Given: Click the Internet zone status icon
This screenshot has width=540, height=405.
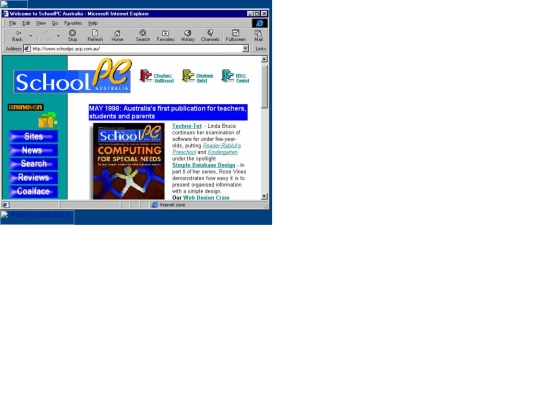Looking at the screenshot, I should (x=155, y=205).
